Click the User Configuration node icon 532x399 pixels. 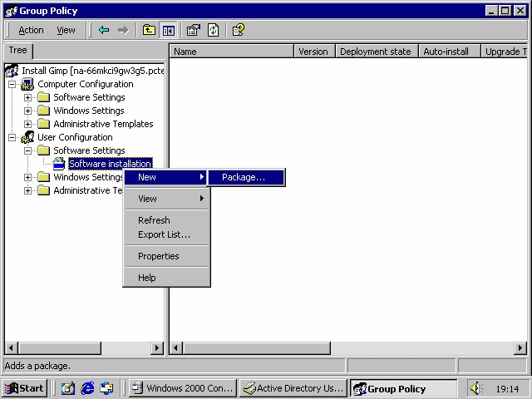(x=27, y=137)
